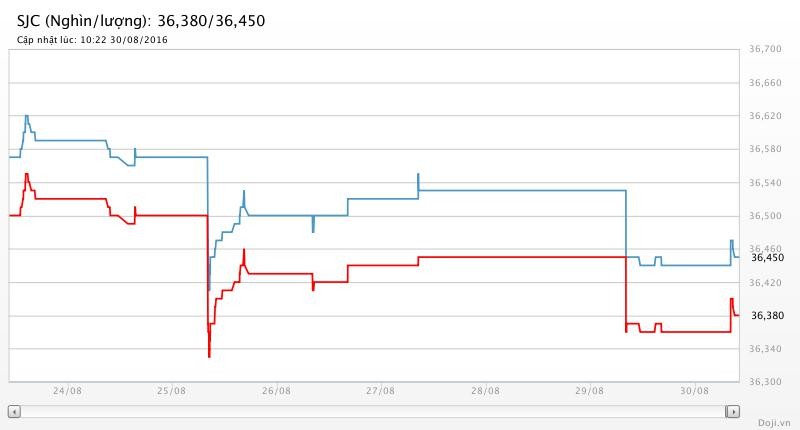Click the 36,500 price axis label
Screen dimensions: 800x430
[765, 216]
